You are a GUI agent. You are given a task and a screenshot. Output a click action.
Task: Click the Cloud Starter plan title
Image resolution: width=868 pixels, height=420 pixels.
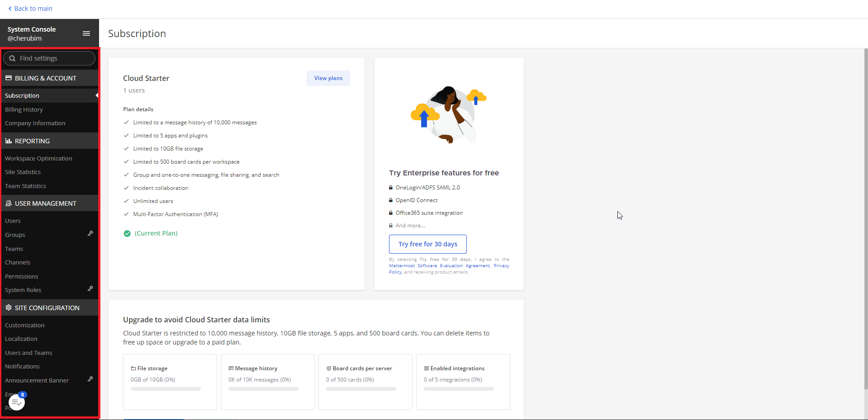[146, 78]
